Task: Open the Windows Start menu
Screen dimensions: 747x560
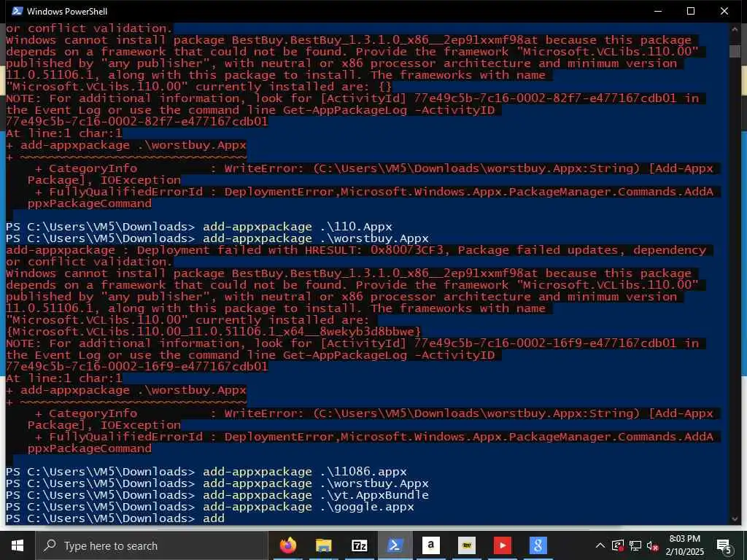Action: point(18,545)
